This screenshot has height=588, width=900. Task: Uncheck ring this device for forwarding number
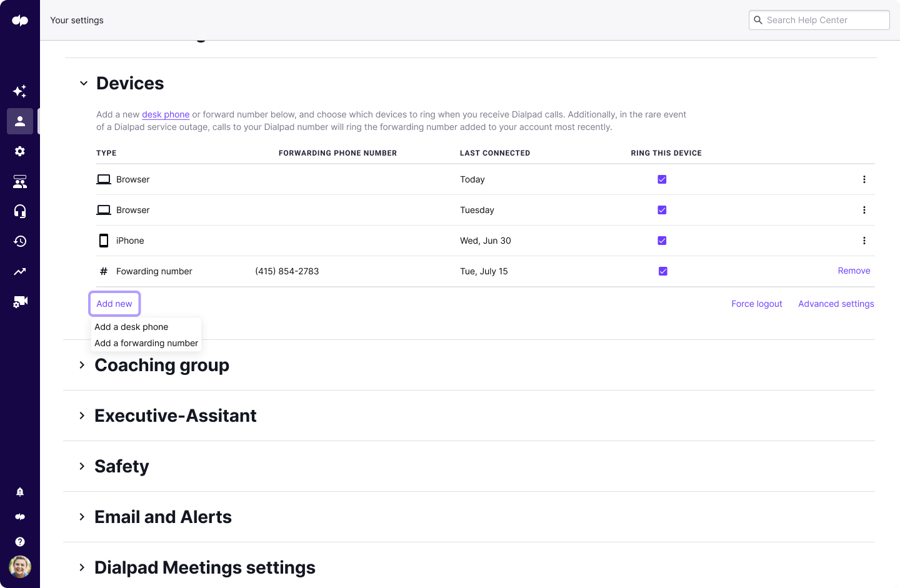click(663, 271)
